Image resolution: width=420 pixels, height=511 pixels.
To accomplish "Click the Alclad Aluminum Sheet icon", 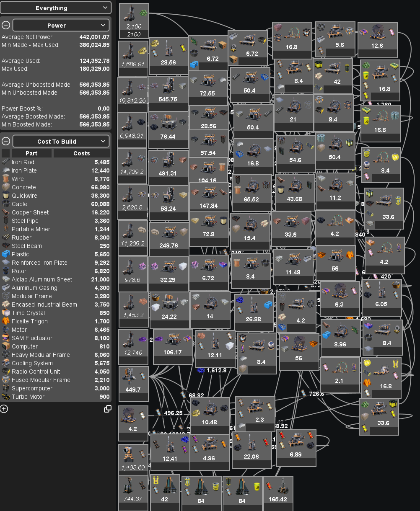I will [6, 279].
